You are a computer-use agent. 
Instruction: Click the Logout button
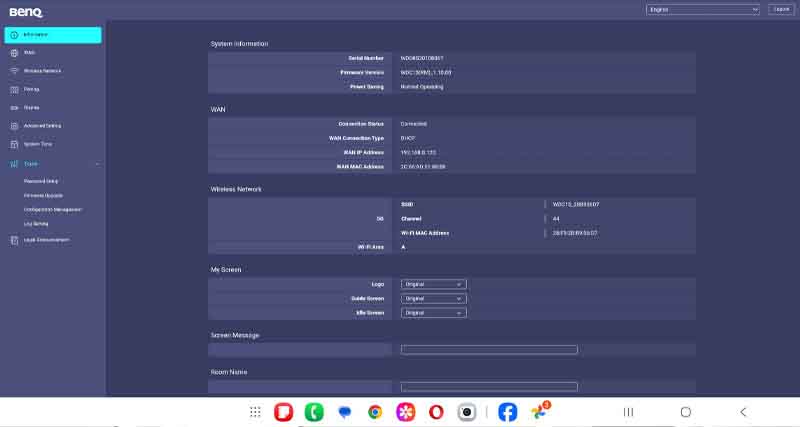(781, 9)
